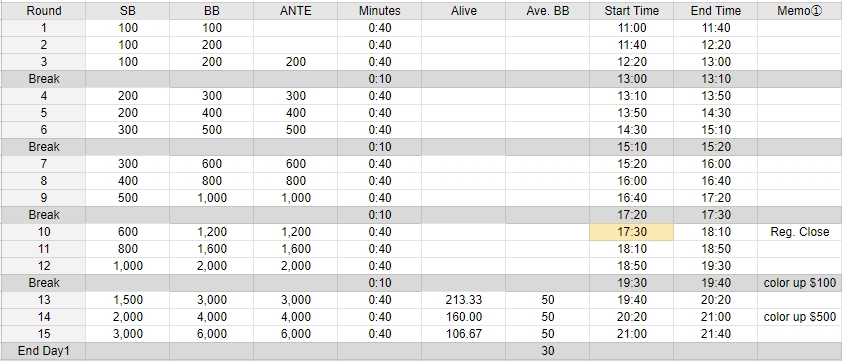Select the SB header cell
The width and height of the screenshot is (842, 361).
pos(128,11)
